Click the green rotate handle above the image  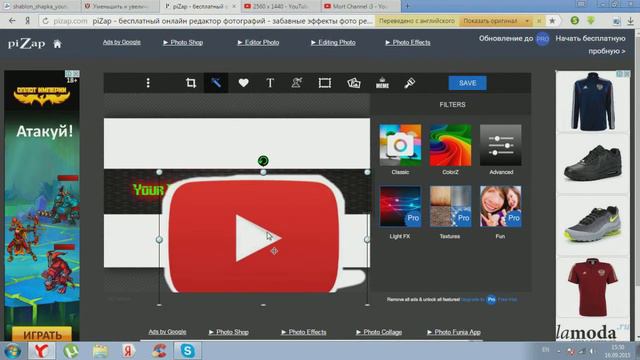pyautogui.click(x=263, y=160)
